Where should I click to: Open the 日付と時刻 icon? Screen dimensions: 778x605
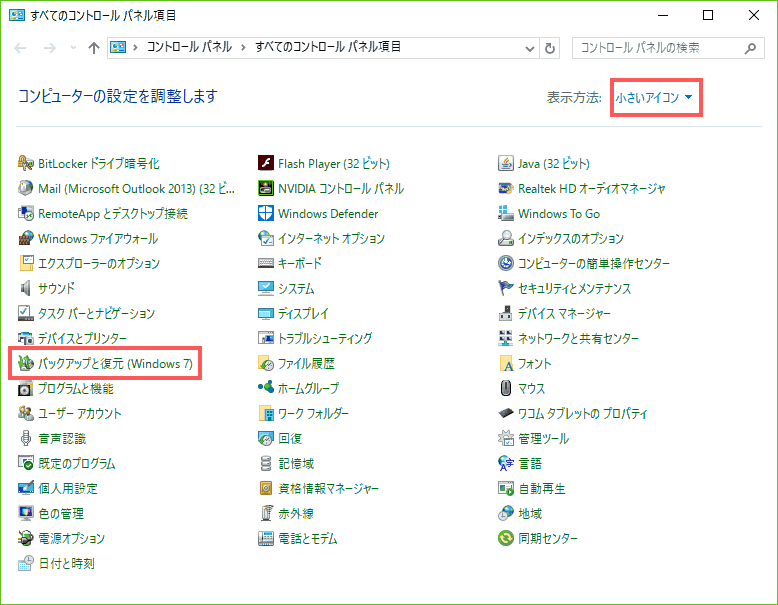click(x=26, y=563)
